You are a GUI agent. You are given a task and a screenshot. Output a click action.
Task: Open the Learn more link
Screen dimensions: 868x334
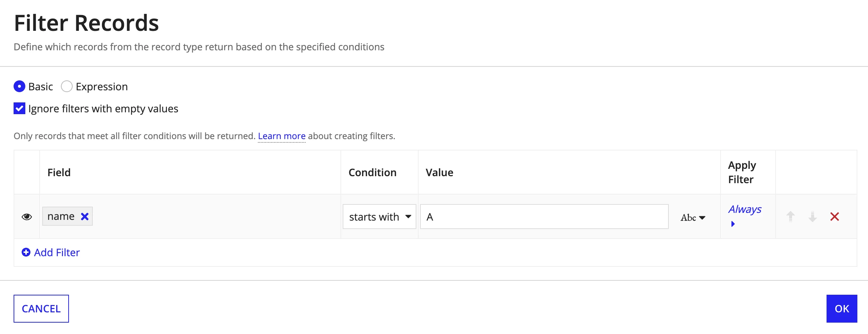point(282,136)
